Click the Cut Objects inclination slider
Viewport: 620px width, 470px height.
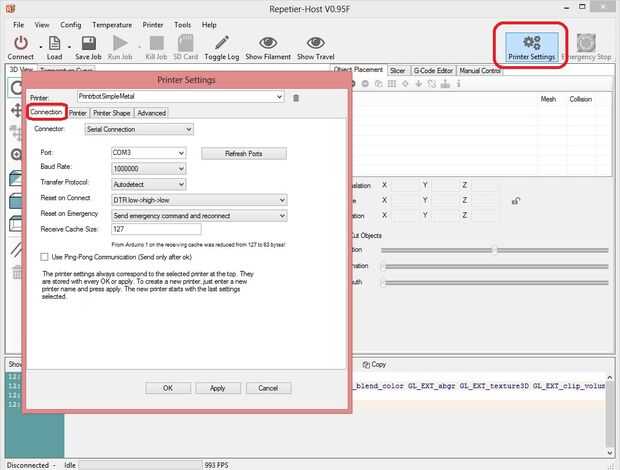(494, 267)
